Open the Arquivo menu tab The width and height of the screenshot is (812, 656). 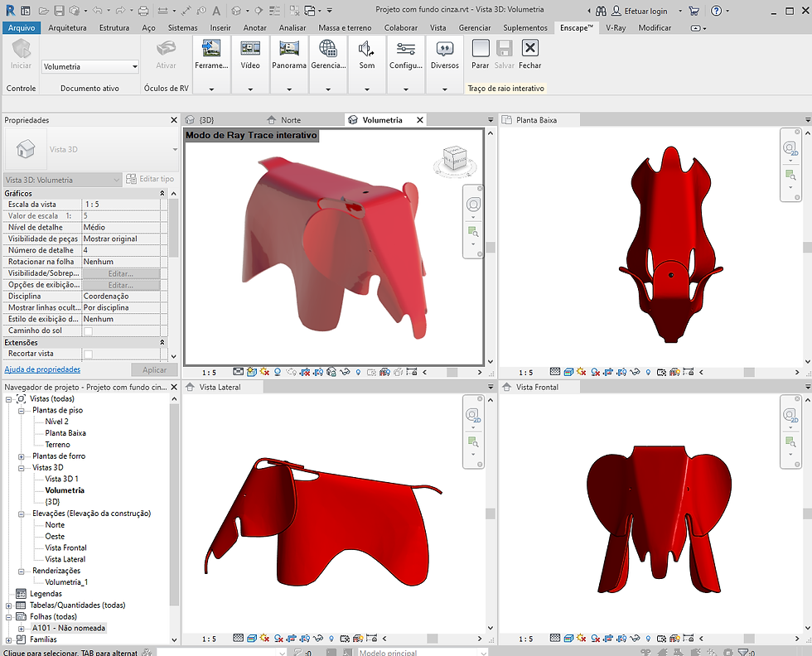click(22, 27)
